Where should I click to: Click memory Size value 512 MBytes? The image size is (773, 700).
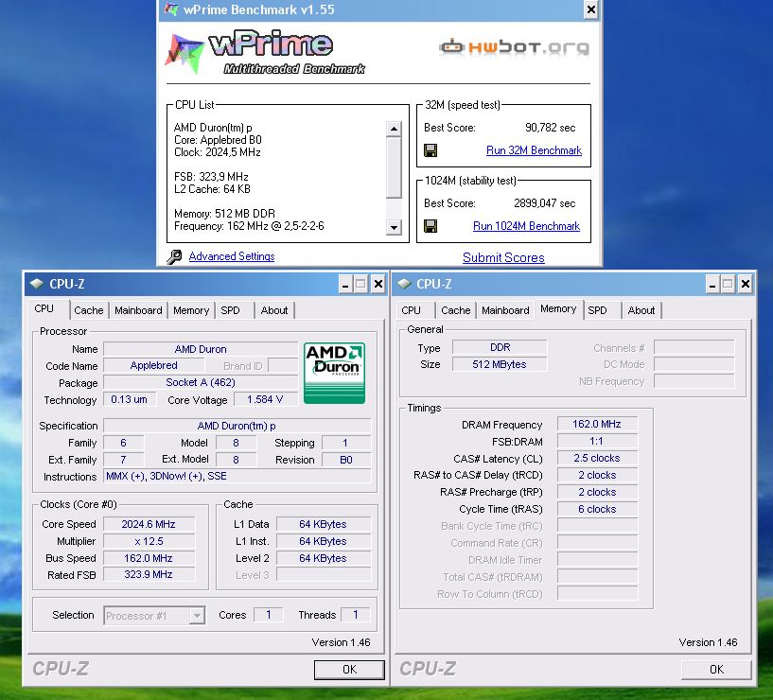click(500, 364)
